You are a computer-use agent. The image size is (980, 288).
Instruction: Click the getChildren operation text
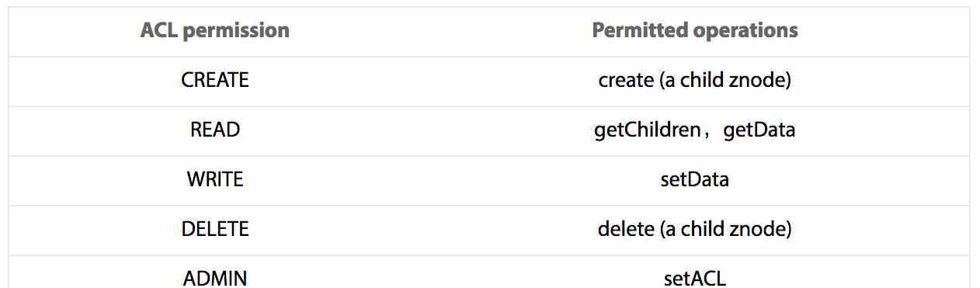(648, 130)
